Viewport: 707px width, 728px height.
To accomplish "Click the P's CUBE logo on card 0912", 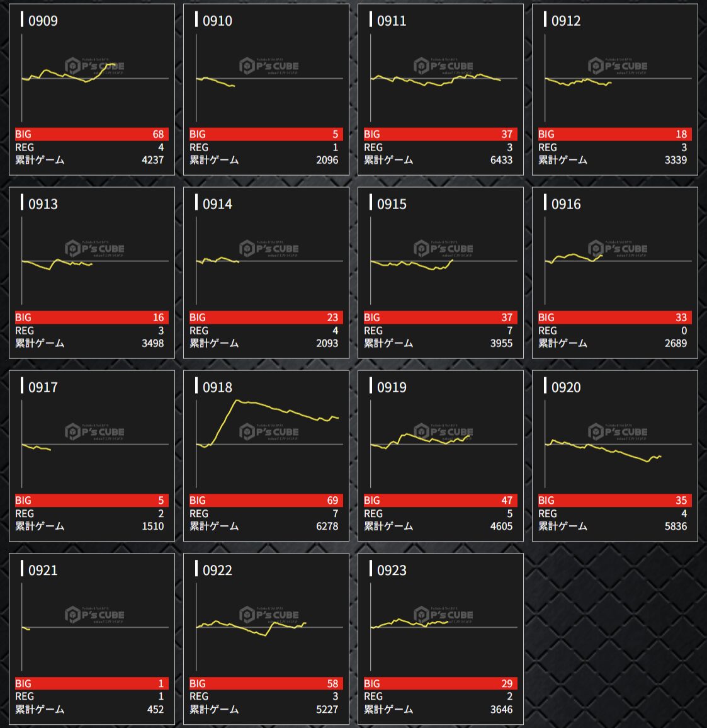I will 617,66.
